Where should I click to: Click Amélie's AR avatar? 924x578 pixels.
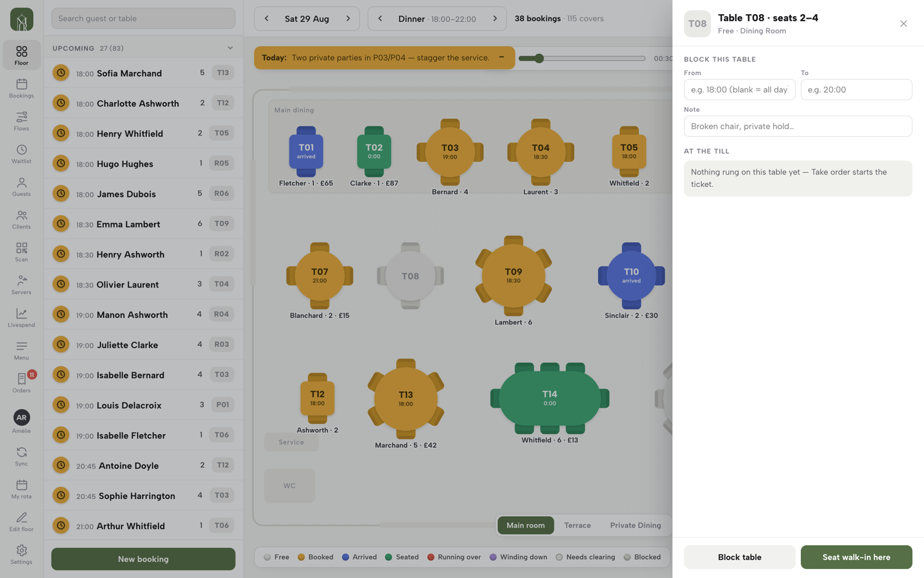click(21, 417)
